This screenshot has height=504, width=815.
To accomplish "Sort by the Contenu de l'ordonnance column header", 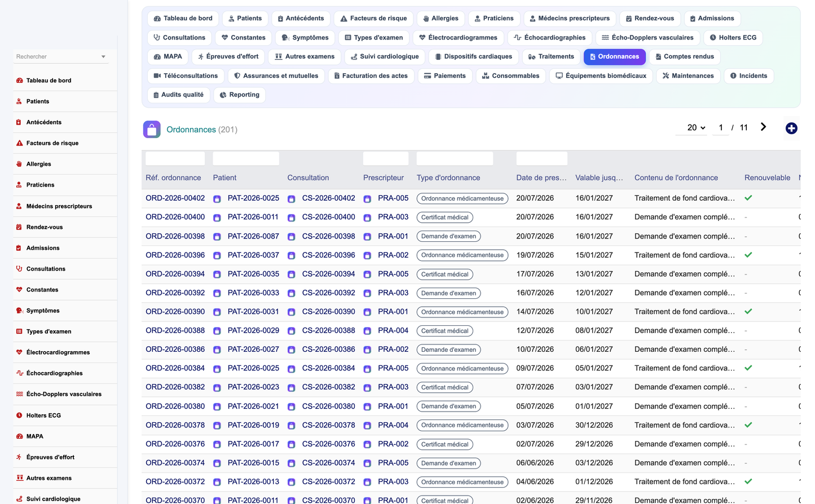I will click(x=676, y=178).
